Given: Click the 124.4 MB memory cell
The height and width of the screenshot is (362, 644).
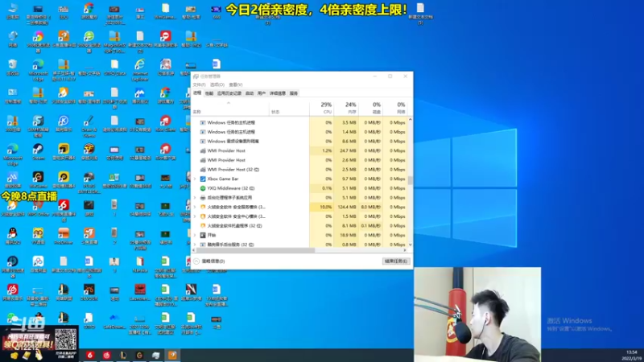Looking at the screenshot, I should (346, 208).
